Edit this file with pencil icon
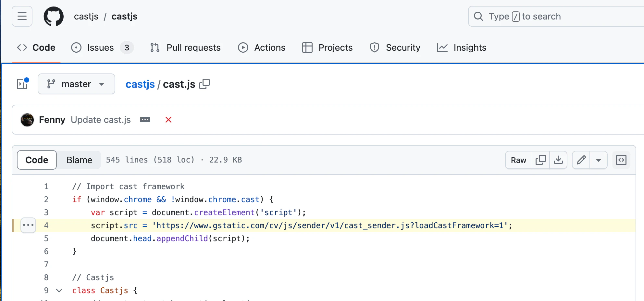This screenshot has height=301, width=644. click(581, 160)
